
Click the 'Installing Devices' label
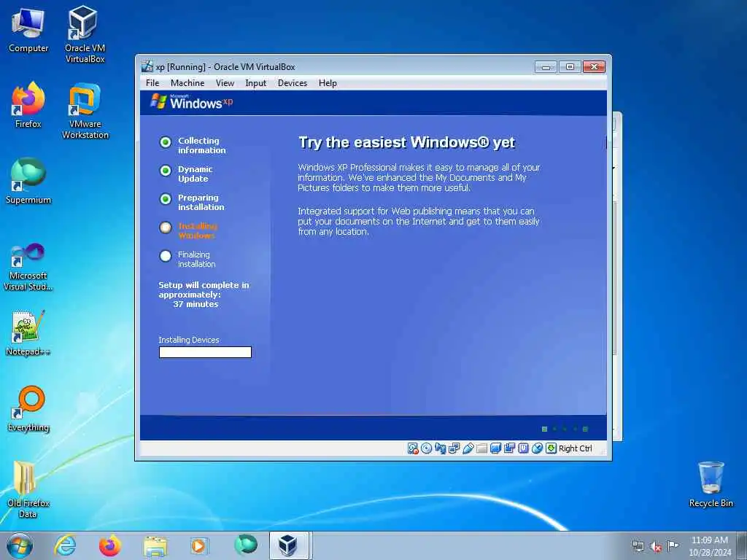click(189, 340)
